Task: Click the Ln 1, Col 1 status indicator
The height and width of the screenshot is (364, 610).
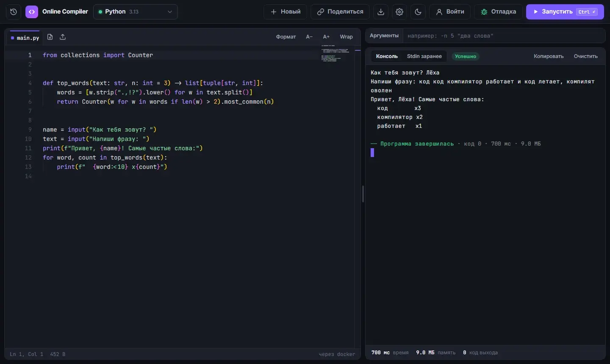Action: click(27, 354)
